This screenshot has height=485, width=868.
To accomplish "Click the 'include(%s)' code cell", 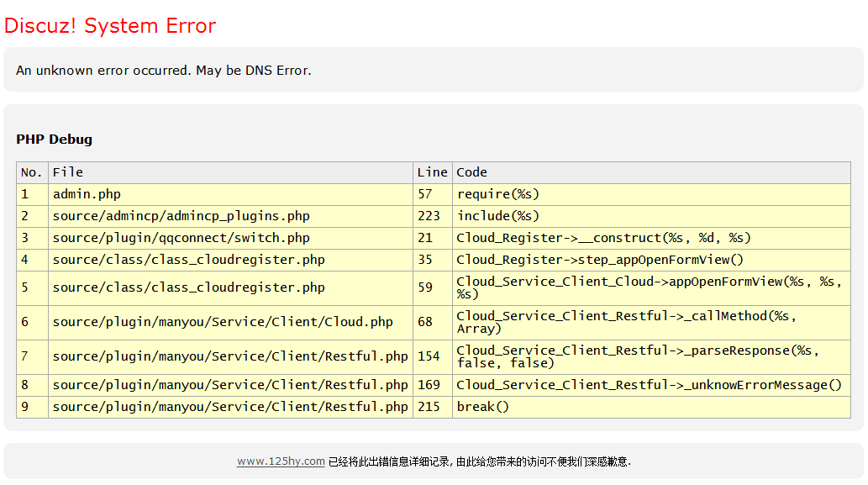I will click(651, 217).
